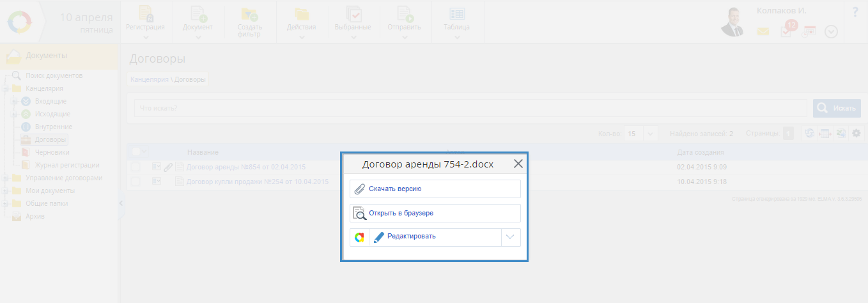Expand the Управление договорами node
This screenshot has height=303, width=868.
coord(5,178)
